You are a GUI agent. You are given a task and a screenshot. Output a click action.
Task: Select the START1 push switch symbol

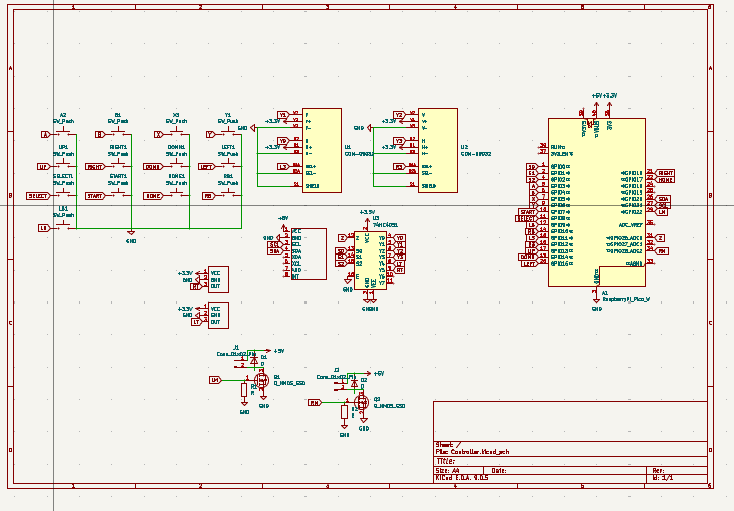click(118, 194)
